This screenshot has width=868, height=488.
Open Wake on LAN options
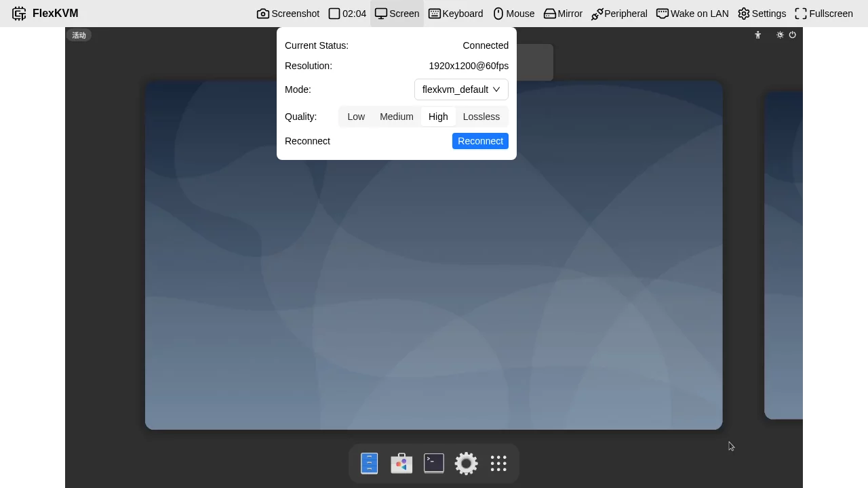pyautogui.click(x=692, y=14)
